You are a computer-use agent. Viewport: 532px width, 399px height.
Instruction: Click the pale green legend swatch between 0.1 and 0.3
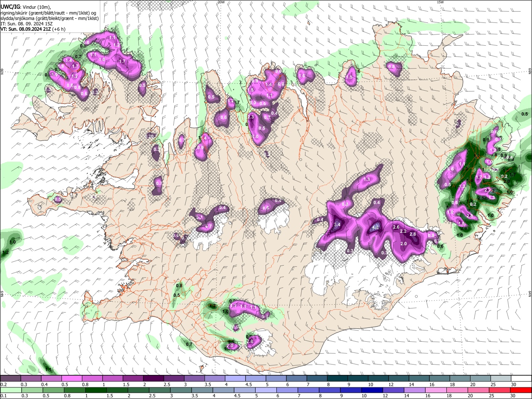(x=11, y=390)
